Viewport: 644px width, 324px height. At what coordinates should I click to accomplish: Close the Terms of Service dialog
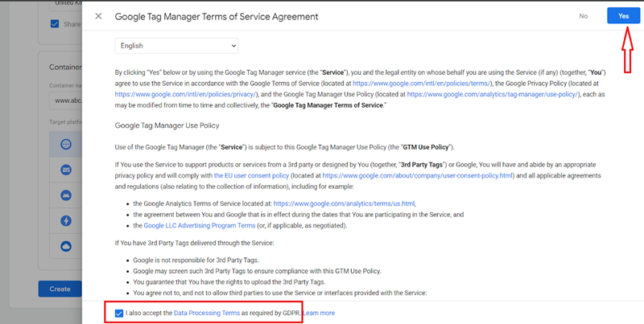tap(98, 16)
